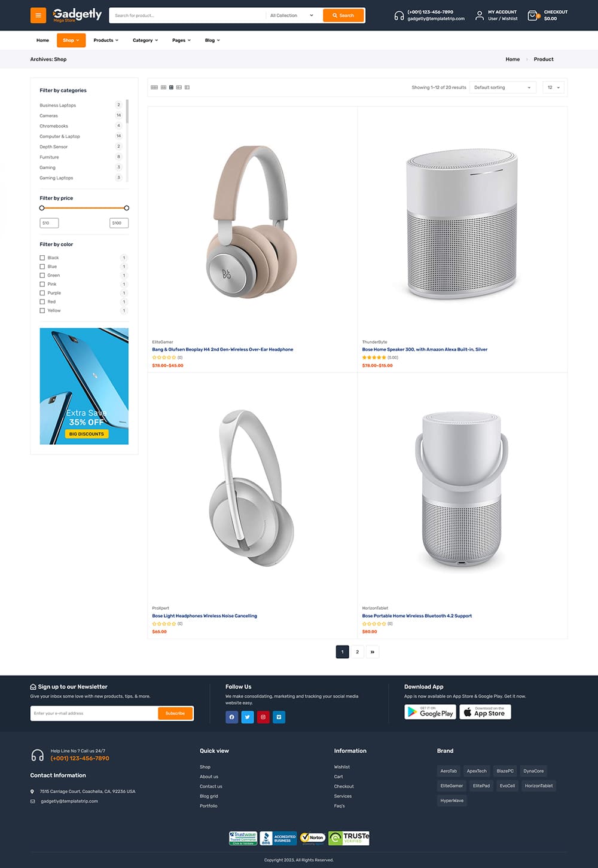598x868 pixels.
Task: Open the Facebook social icon
Action: click(232, 717)
